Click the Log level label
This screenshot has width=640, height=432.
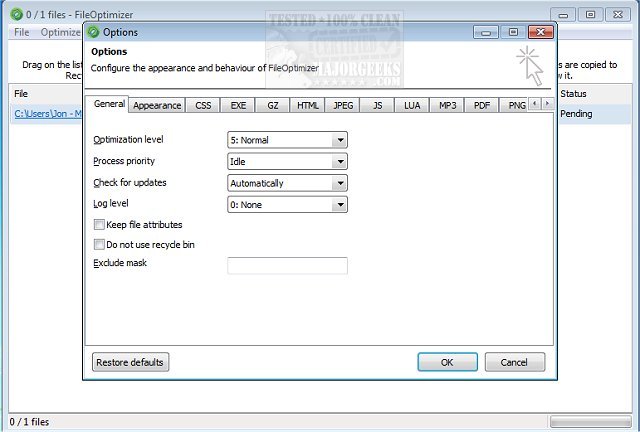pyautogui.click(x=111, y=203)
